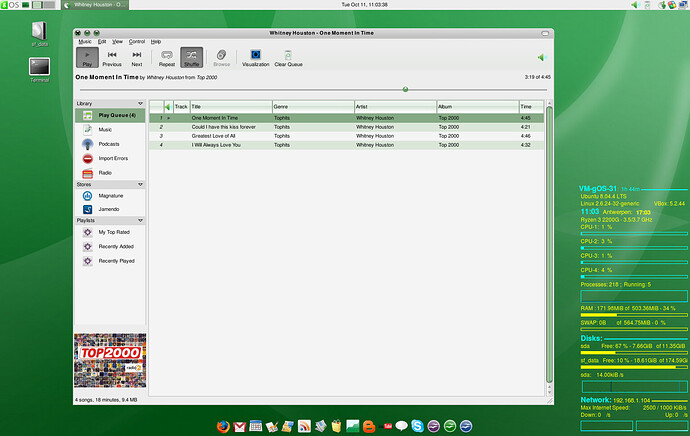Screen dimensions: 690x436
Task: Collapse the Stores section arrow
Action: [x=140, y=184]
